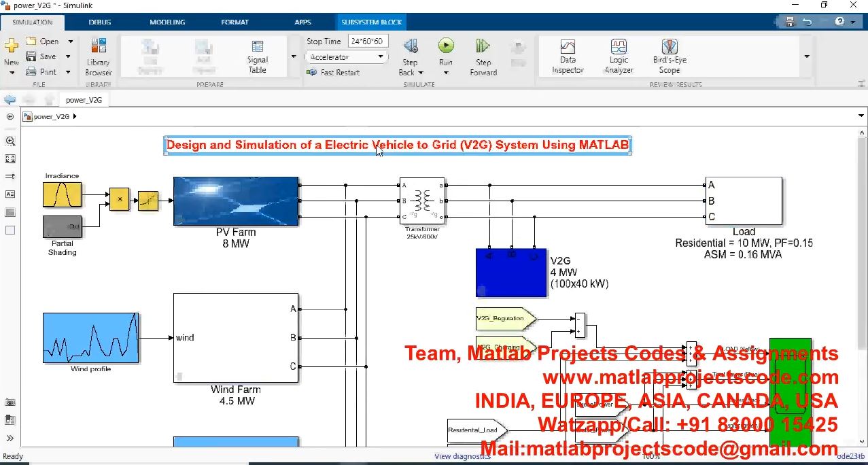Open the DEBUG ribbon tab
The height and width of the screenshot is (465, 868).
click(x=100, y=22)
